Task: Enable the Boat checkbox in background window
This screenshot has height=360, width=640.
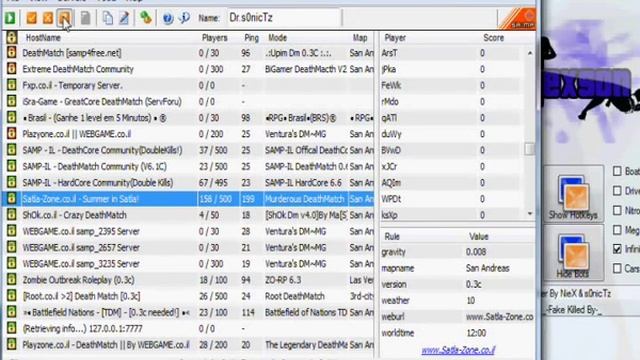Action: (617, 171)
